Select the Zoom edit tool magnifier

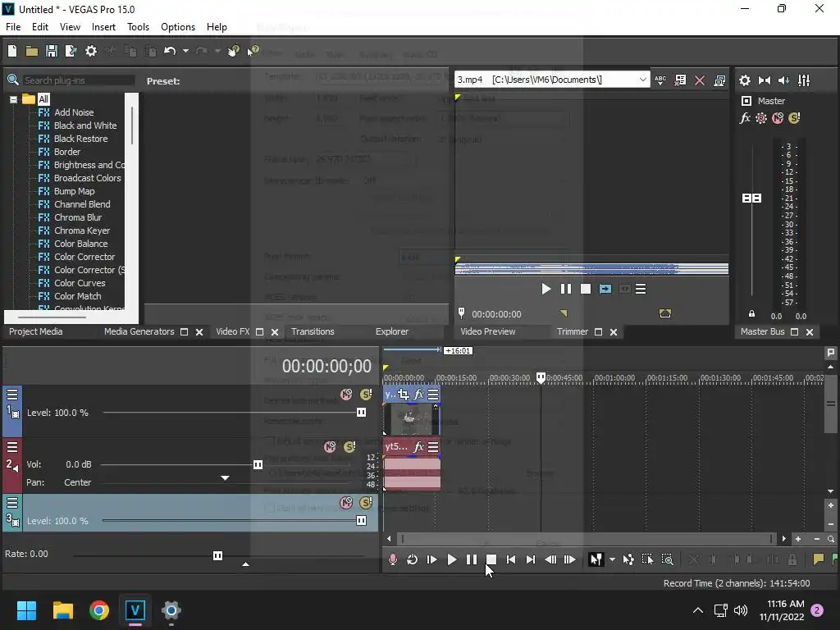click(668, 559)
